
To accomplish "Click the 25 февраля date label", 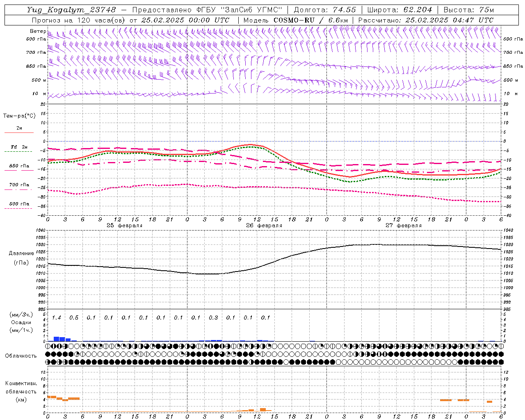I will click(125, 226).
